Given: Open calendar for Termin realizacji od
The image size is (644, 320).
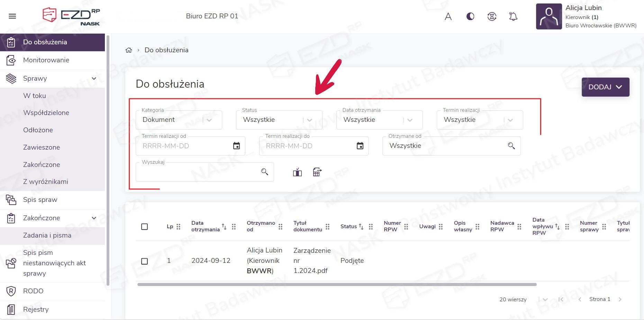Looking at the screenshot, I should (236, 146).
